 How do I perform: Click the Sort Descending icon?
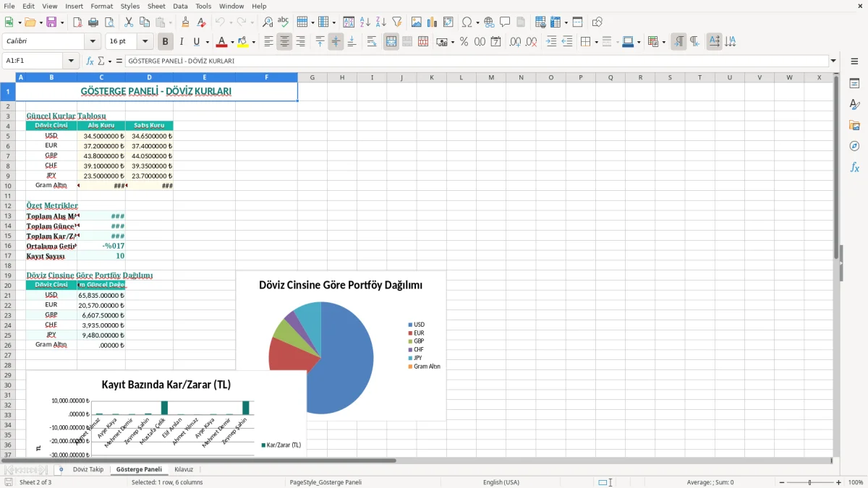coord(381,22)
